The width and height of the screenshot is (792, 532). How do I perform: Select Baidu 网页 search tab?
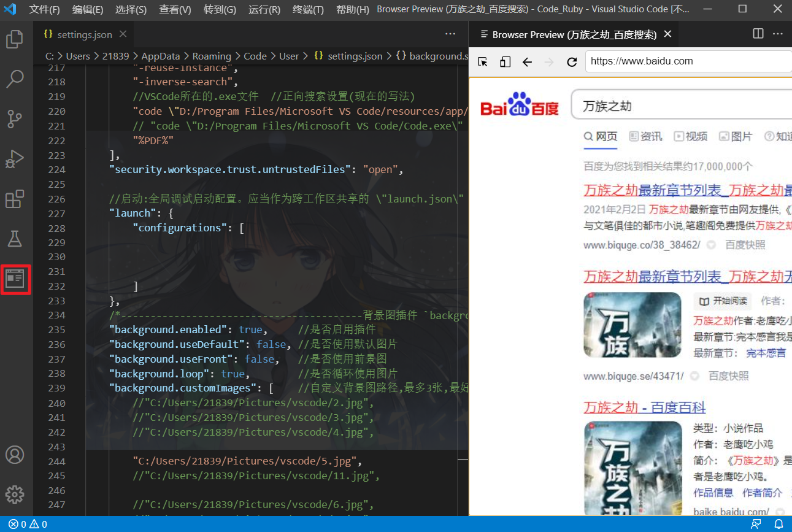coord(601,136)
